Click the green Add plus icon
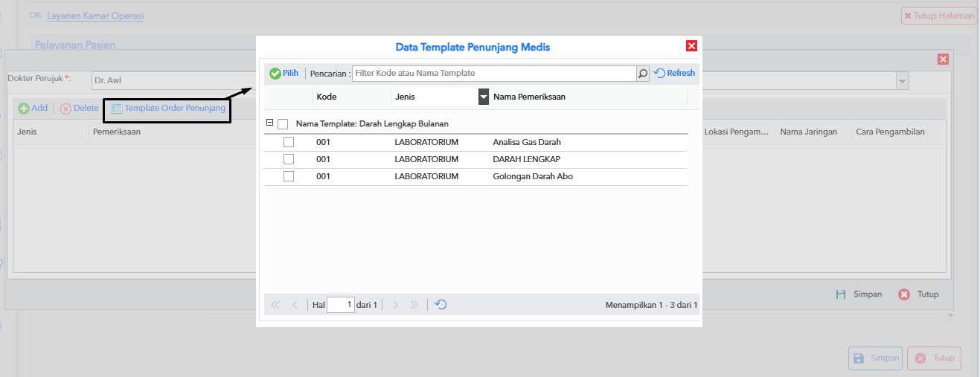The width and height of the screenshot is (980, 377). (24, 109)
